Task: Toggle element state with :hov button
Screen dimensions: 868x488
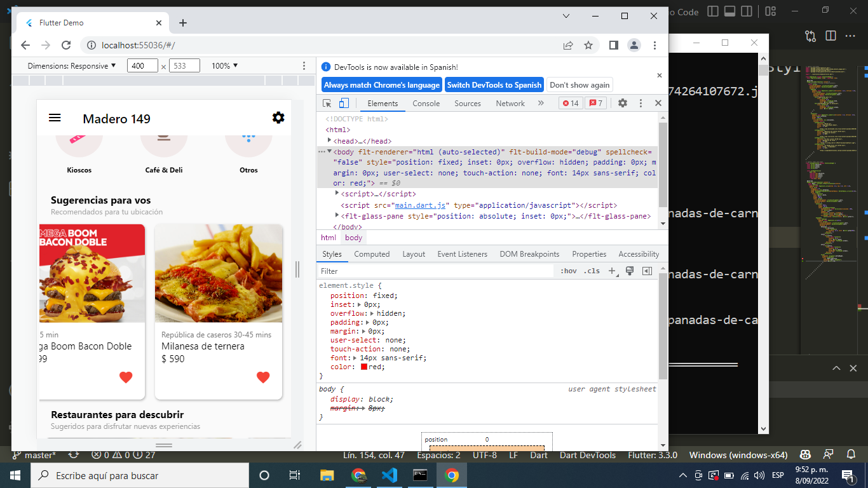Action: pyautogui.click(x=569, y=271)
